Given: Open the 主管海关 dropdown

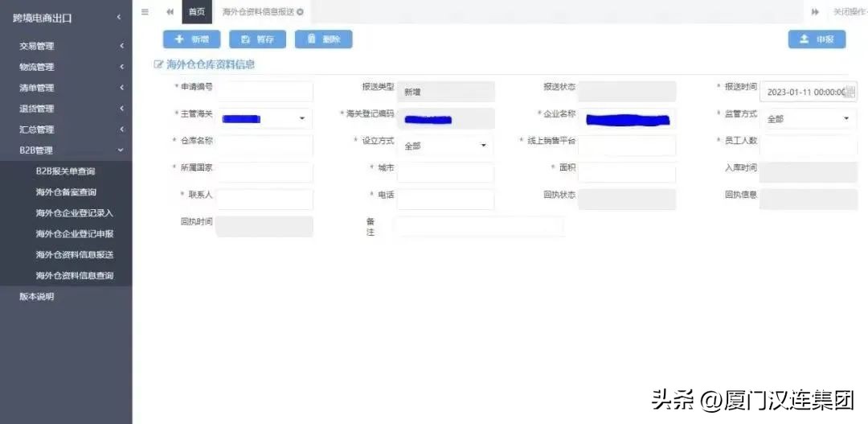Looking at the screenshot, I should click(264, 118).
